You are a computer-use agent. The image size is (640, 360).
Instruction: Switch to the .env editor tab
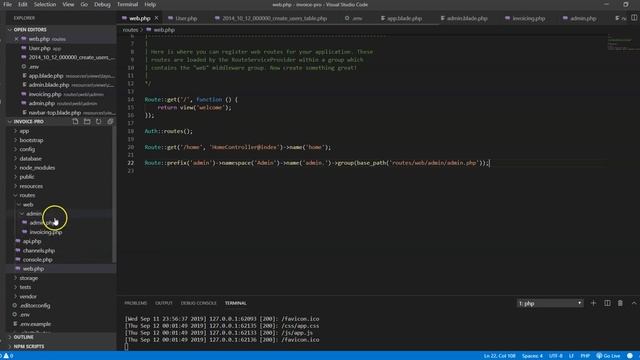(357, 18)
